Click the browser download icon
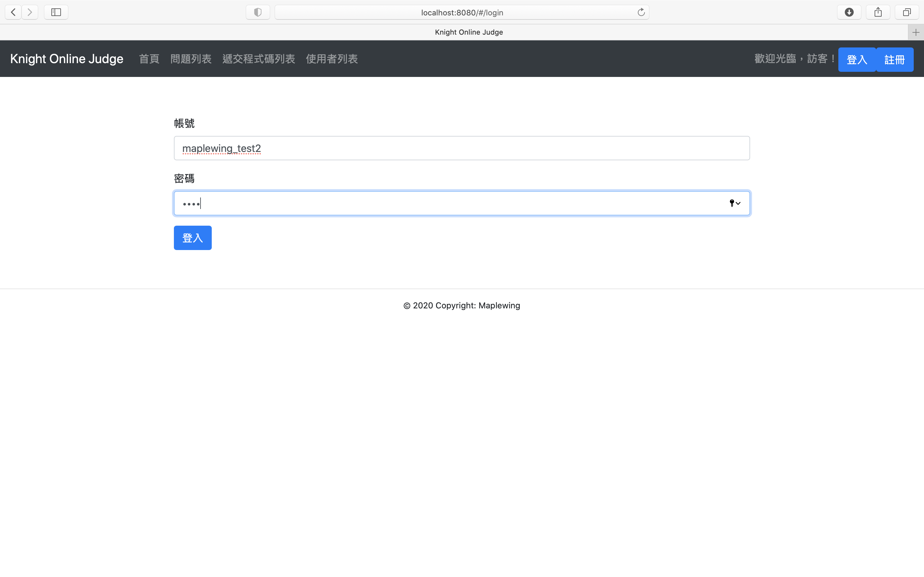The height and width of the screenshot is (577, 924). coord(849,12)
